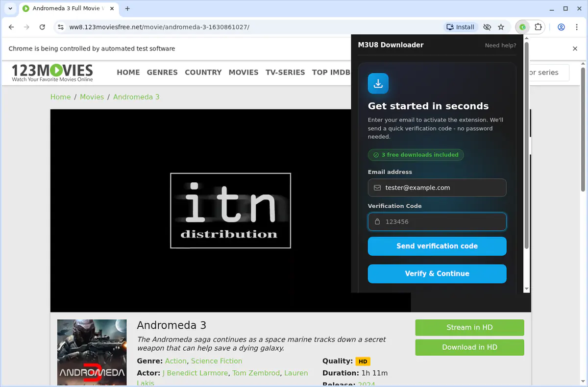Open a new tab with plus button

click(x=127, y=8)
